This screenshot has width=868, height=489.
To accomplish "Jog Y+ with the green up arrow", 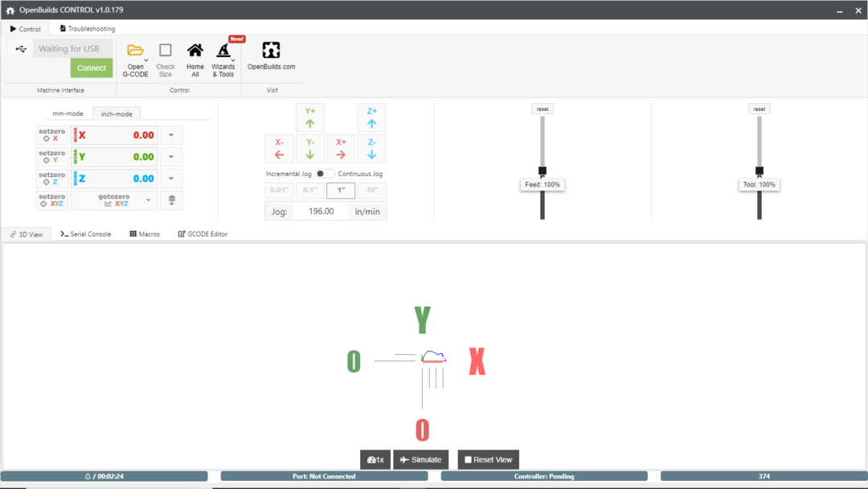I will point(309,118).
